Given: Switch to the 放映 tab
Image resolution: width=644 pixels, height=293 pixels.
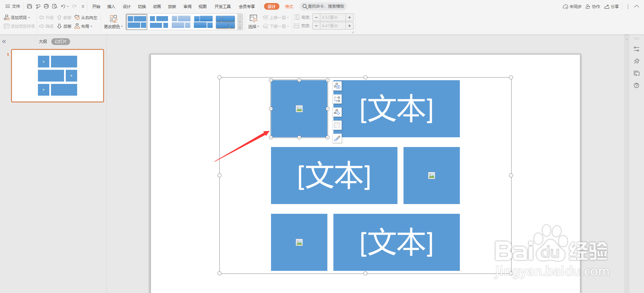Looking at the screenshot, I should click(172, 6).
